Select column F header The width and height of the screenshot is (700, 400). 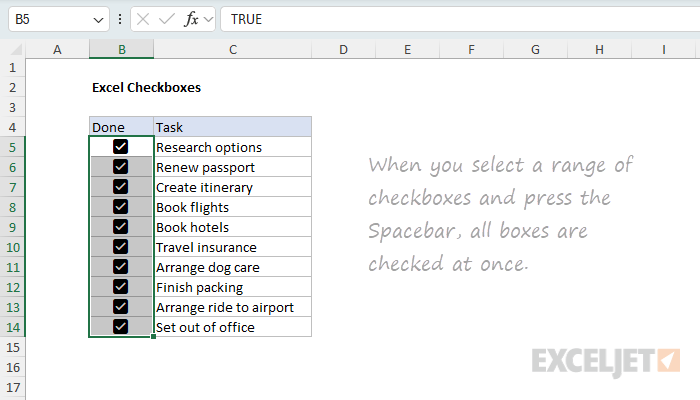[471, 49]
